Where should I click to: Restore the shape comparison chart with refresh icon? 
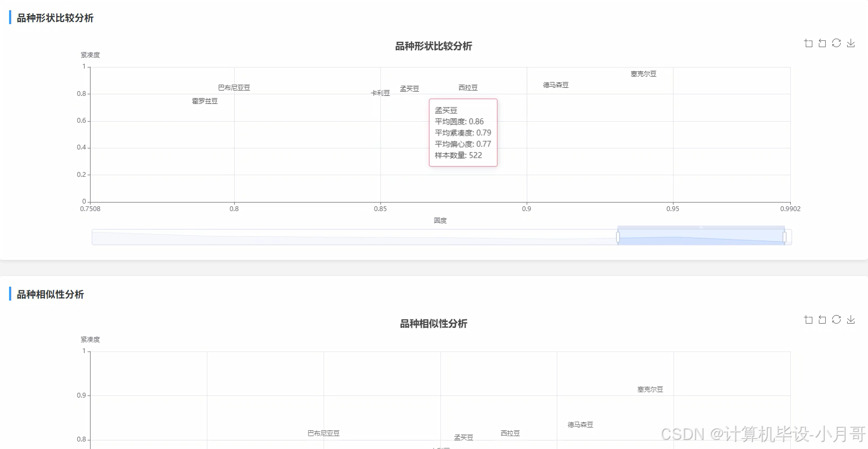(836, 43)
